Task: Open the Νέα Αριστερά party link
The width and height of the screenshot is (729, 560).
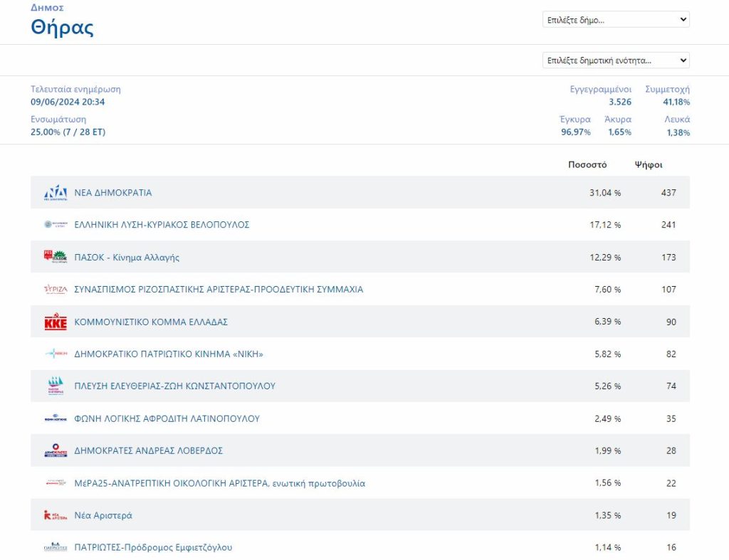Action: point(103,515)
